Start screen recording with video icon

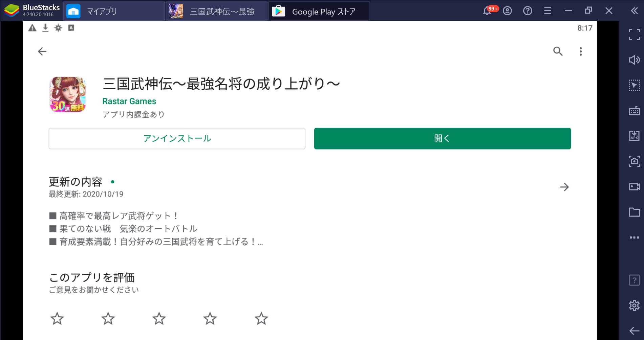click(x=634, y=187)
